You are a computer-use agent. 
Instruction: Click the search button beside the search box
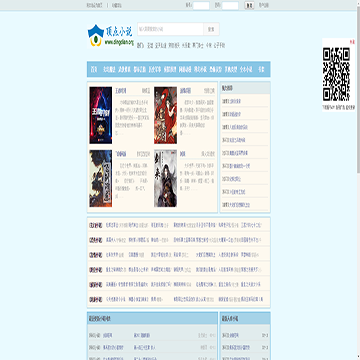click(211, 29)
